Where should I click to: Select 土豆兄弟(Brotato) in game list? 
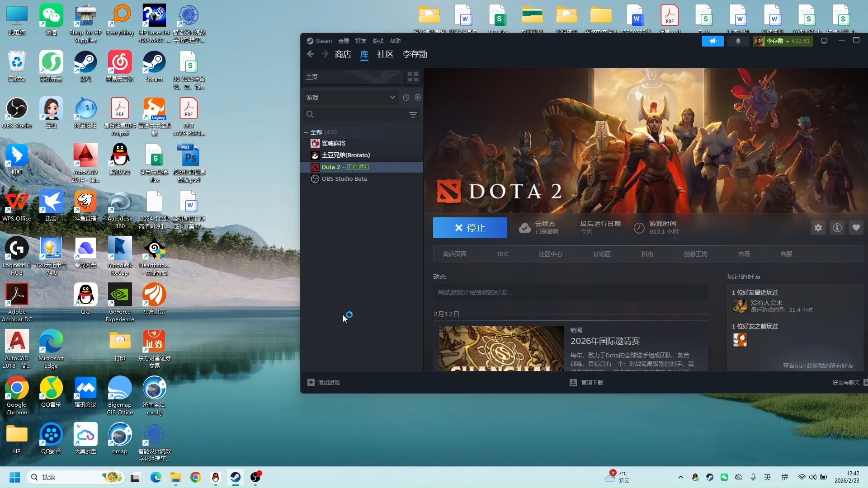(x=345, y=155)
